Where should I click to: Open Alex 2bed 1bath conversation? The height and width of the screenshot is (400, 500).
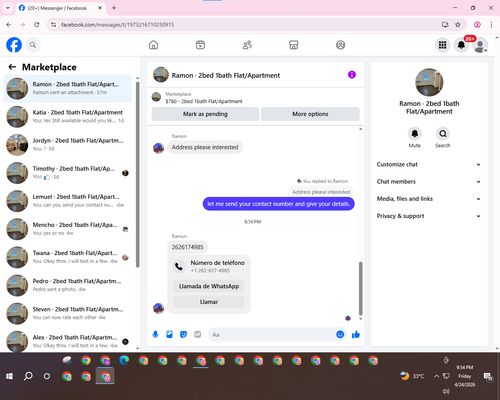coord(67,341)
